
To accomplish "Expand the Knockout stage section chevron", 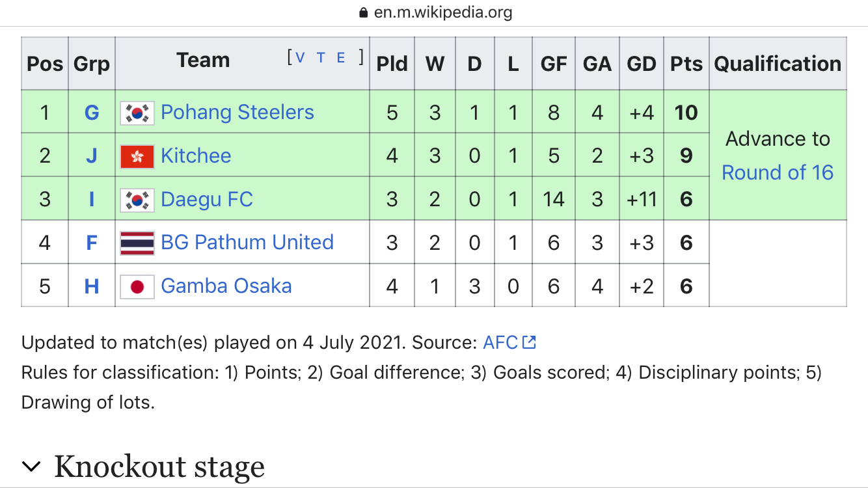I will pos(31,466).
